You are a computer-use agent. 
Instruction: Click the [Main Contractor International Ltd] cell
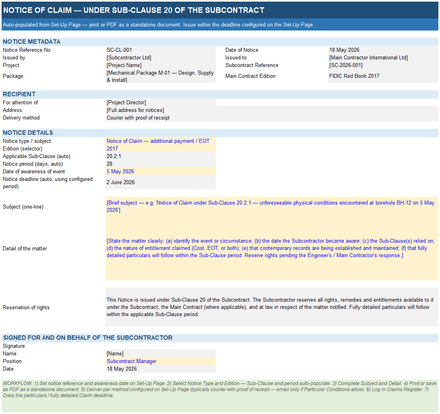click(383, 58)
